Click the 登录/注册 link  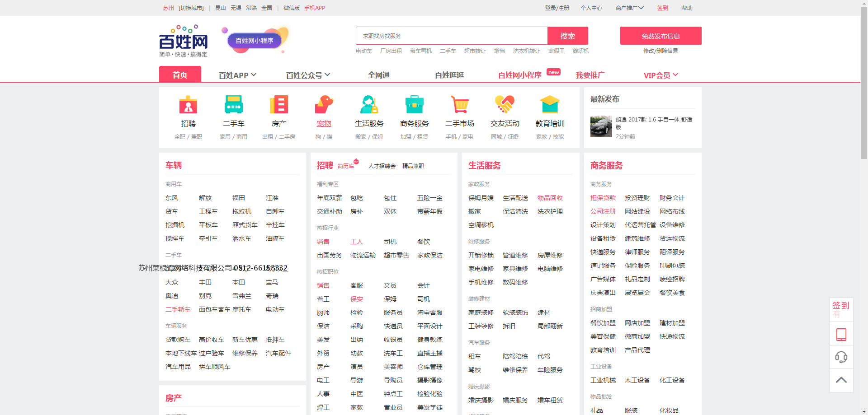pos(557,8)
